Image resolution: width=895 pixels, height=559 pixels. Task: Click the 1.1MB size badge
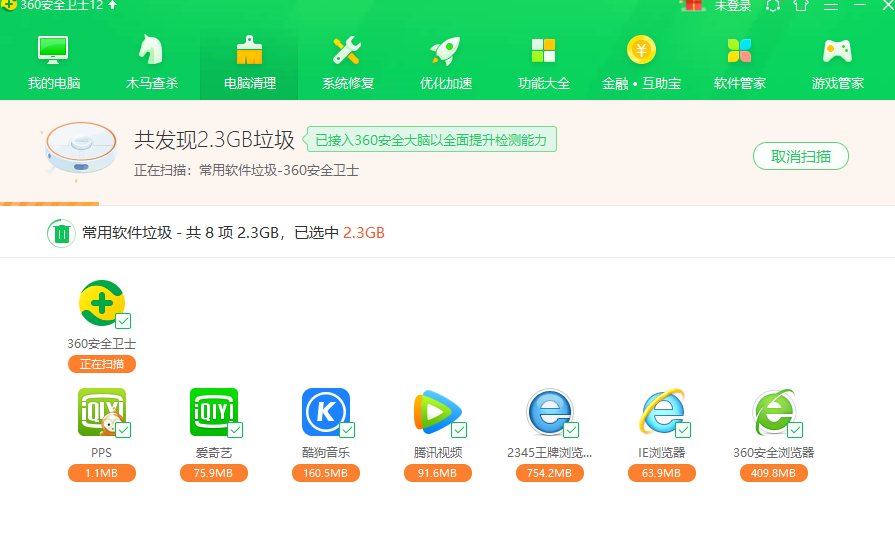click(x=102, y=473)
